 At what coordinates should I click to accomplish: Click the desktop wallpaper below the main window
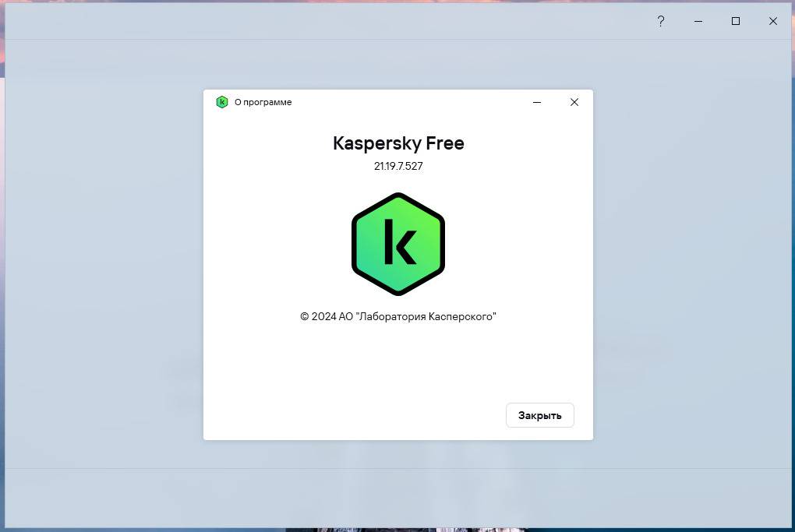coord(156,530)
